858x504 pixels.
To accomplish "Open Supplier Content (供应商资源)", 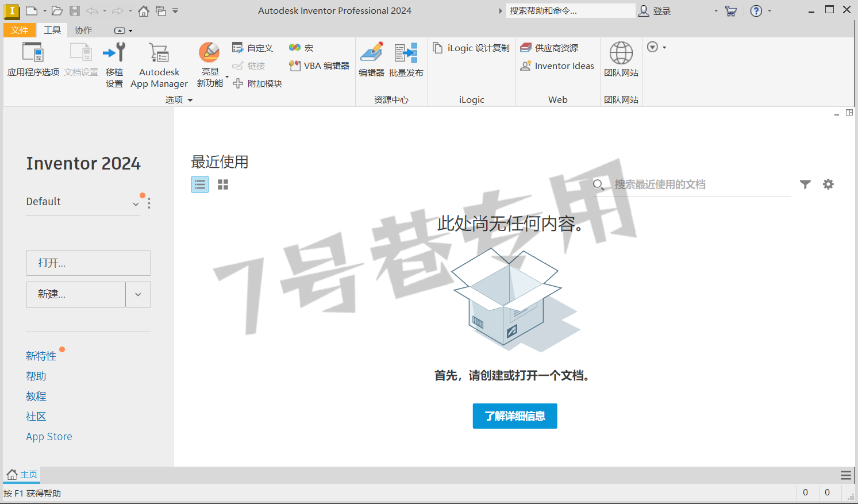I will [549, 48].
